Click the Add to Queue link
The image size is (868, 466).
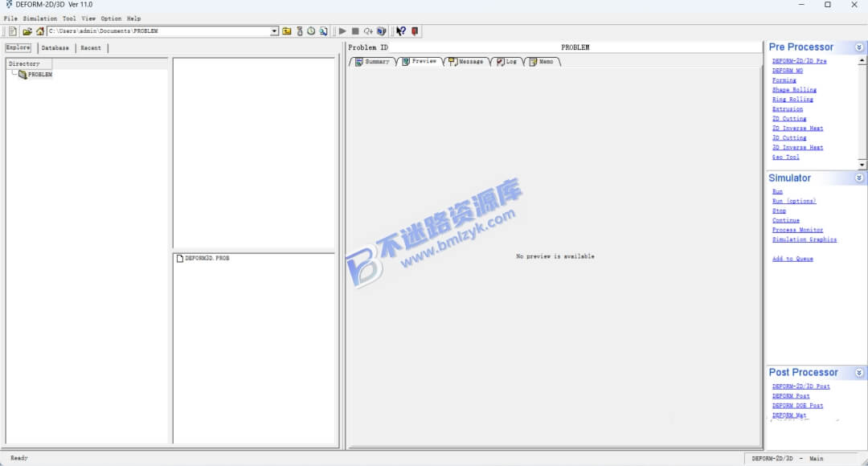[x=792, y=259]
